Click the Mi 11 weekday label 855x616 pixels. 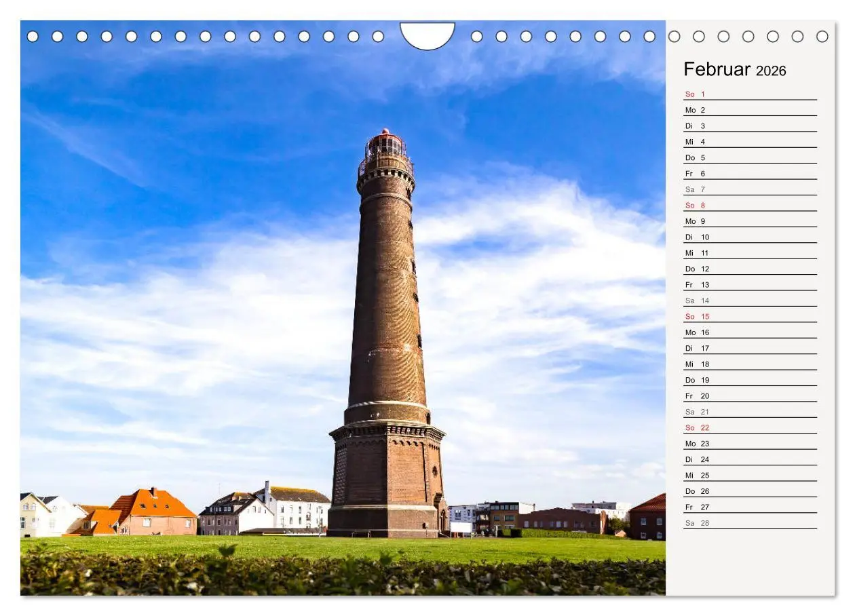pyautogui.click(x=690, y=252)
